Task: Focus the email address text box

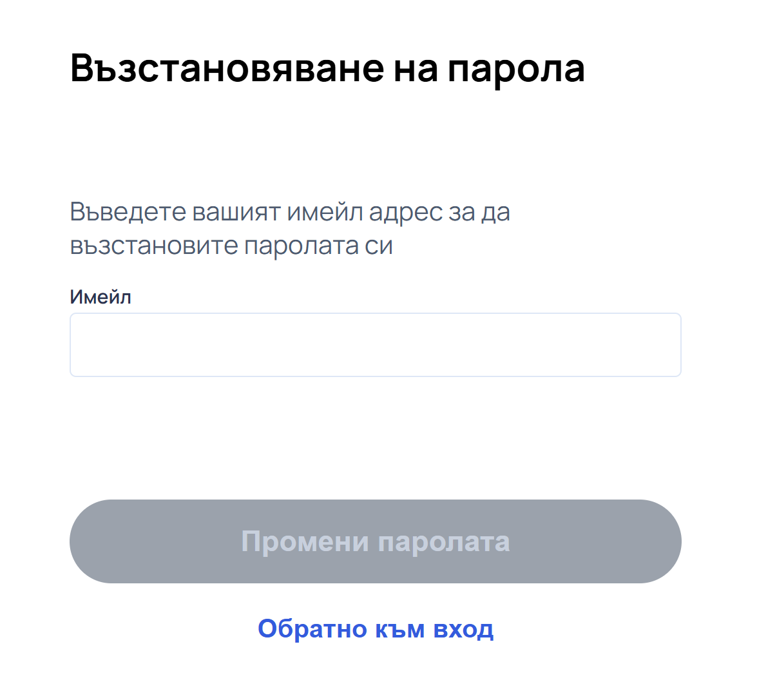Action: (x=375, y=345)
